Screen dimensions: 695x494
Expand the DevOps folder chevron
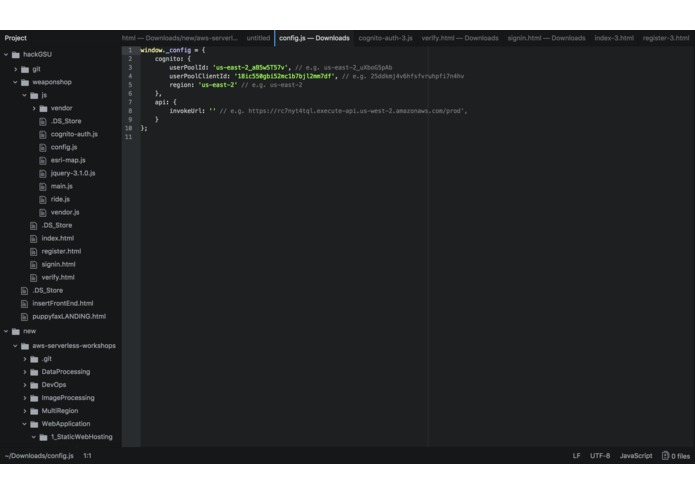[25, 385]
